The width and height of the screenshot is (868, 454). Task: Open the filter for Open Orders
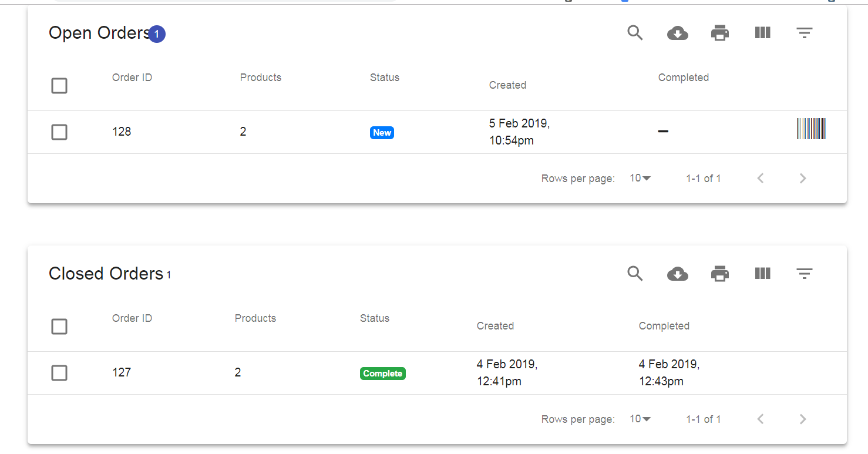(x=805, y=33)
